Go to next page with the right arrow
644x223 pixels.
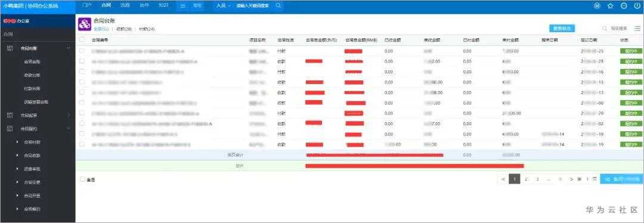[x=571, y=179]
